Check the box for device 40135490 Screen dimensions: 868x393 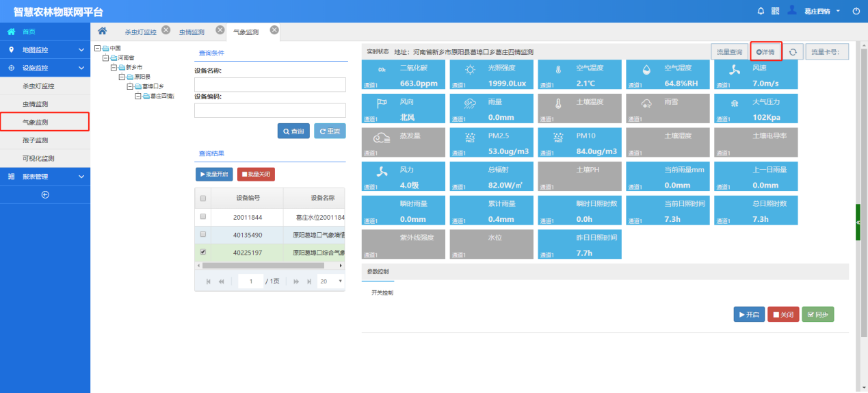(202, 234)
